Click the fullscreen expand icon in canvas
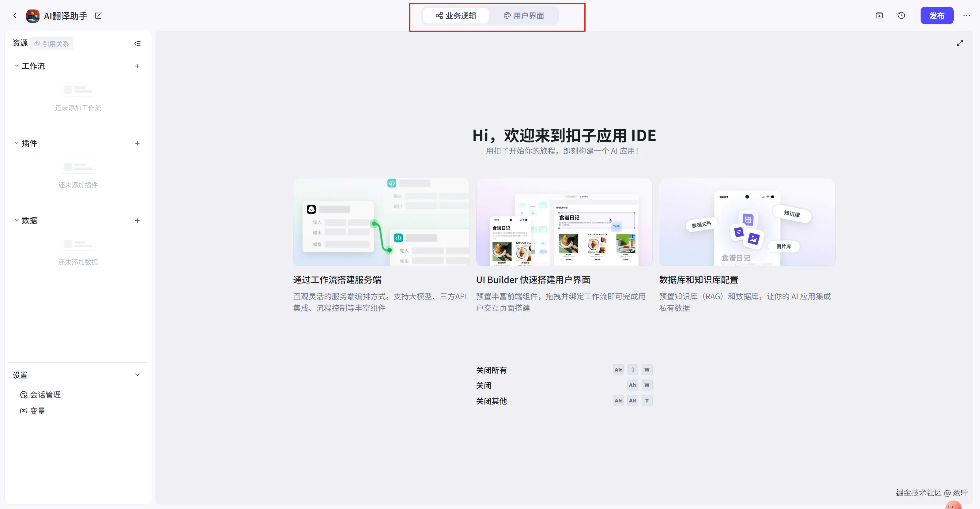The image size is (980, 509). pyautogui.click(x=960, y=43)
